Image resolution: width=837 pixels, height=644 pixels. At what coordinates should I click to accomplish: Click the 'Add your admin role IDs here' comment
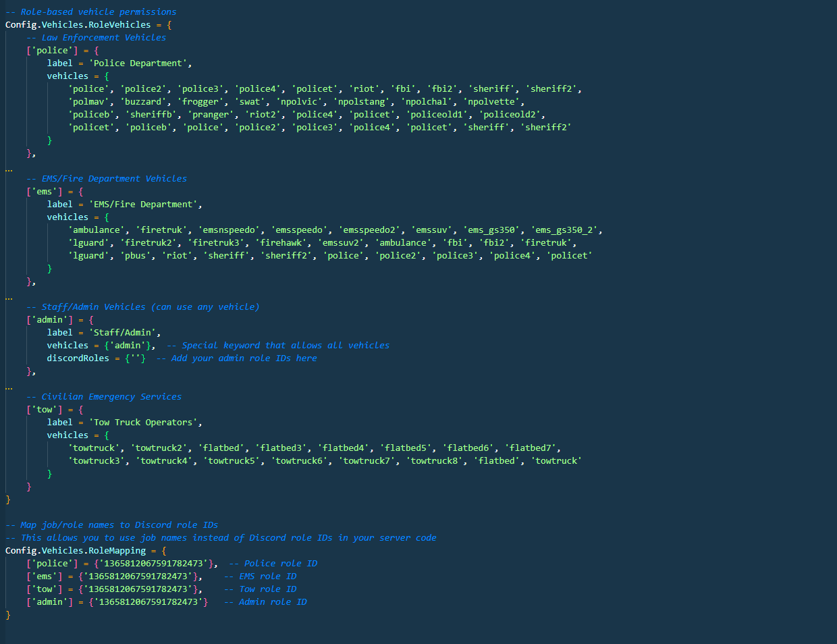(244, 358)
